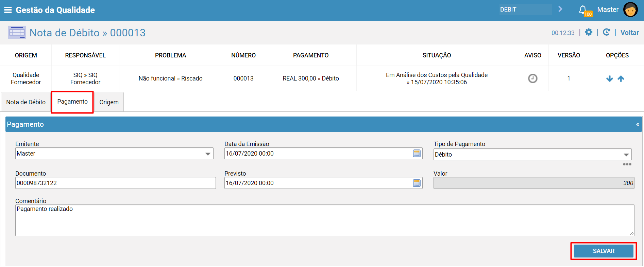
Task: Select the Pagamento tab
Action: click(72, 102)
